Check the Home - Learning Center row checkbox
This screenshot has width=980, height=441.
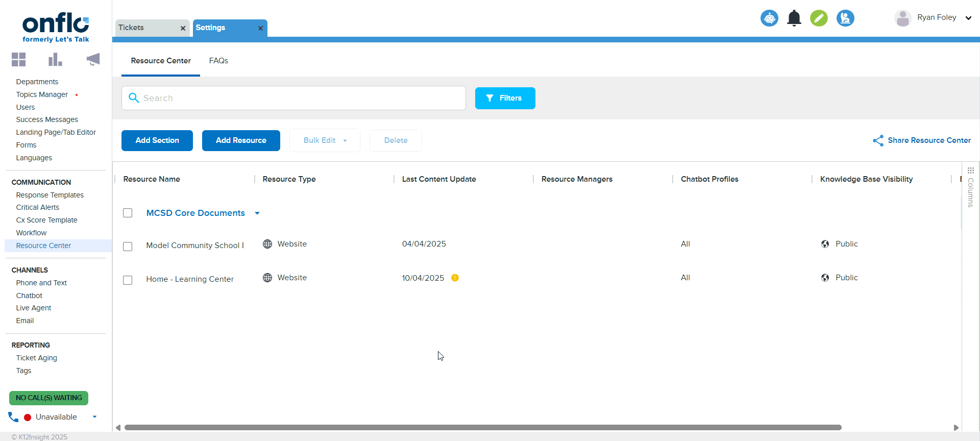(128, 280)
